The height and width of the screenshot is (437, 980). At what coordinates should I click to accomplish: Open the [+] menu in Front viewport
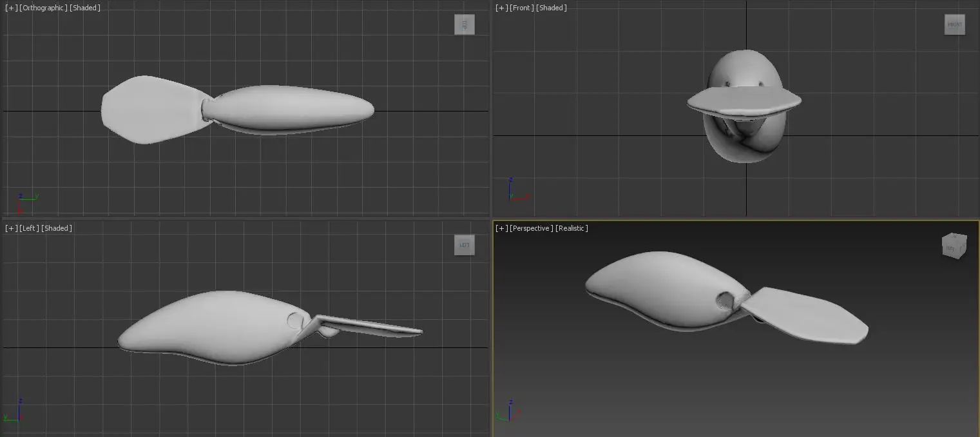click(x=501, y=8)
